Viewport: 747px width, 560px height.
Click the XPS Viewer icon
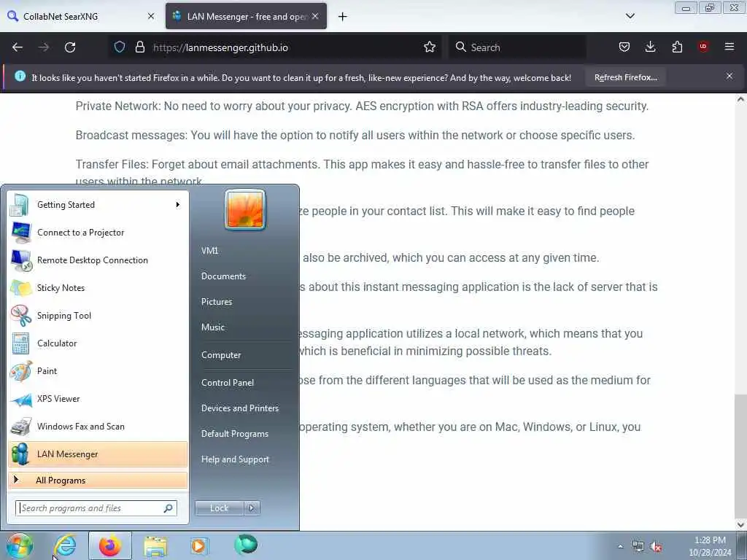(21, 399)
